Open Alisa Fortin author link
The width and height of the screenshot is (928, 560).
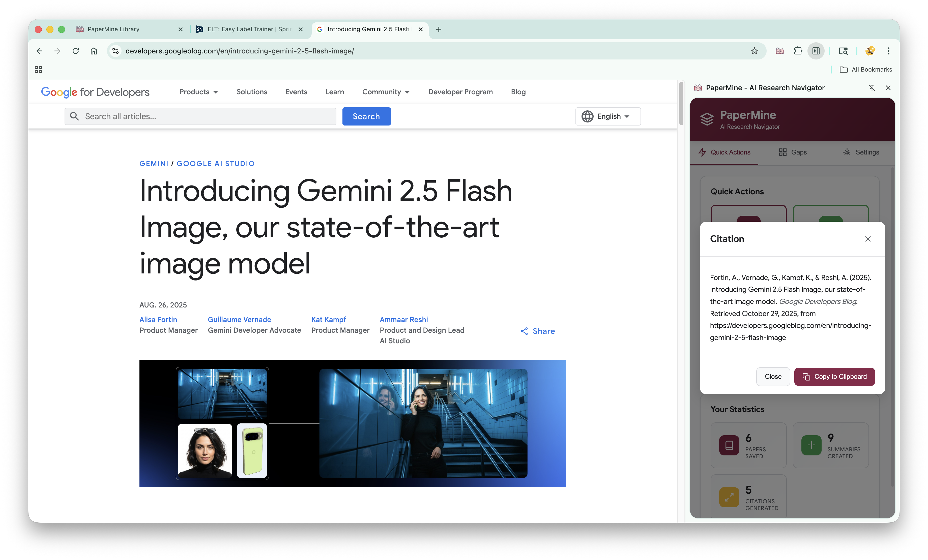(158, 320)
